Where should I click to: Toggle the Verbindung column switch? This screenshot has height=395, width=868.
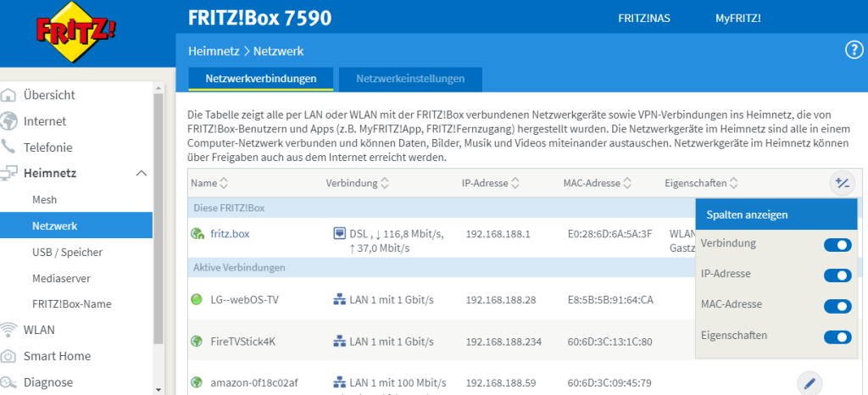(x=837, y=245)
